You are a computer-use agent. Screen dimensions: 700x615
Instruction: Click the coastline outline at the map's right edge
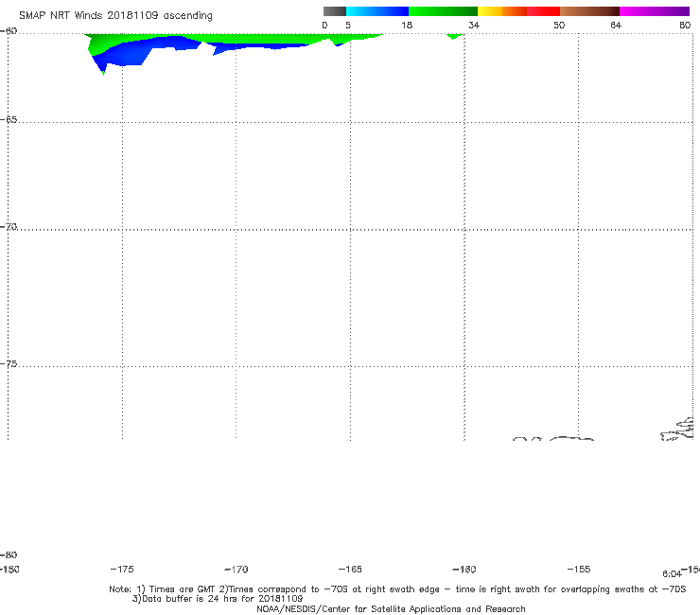[x=677, y=430]
